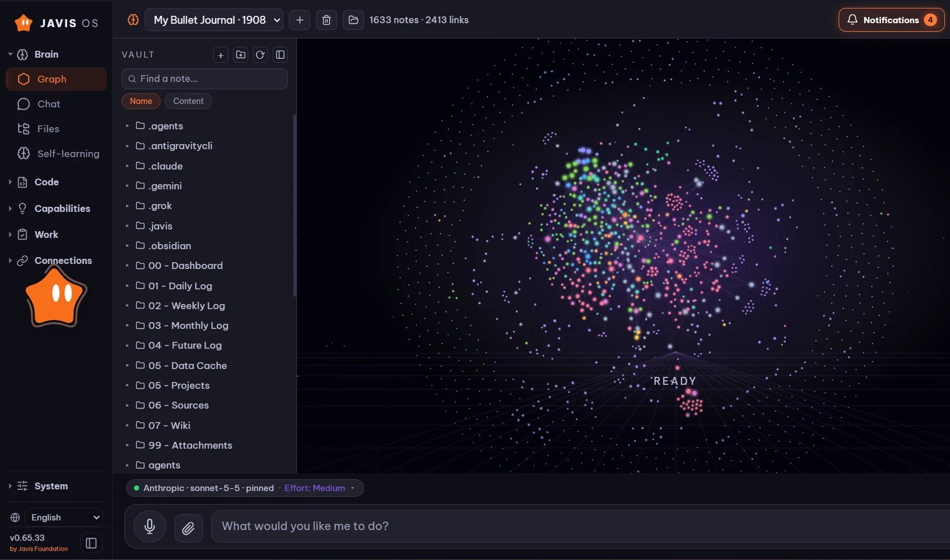
Task: Open Notifications panel
Action: click(891, 20)
